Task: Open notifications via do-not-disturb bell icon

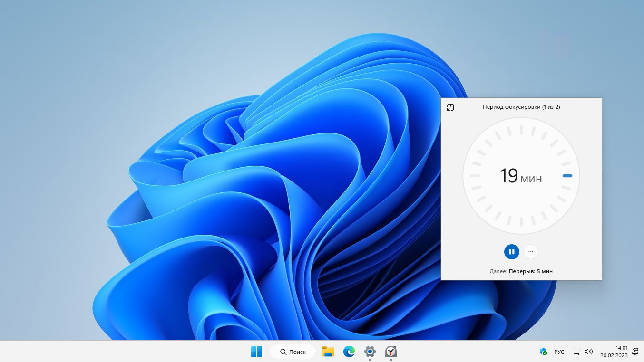Action: [635, 352]
